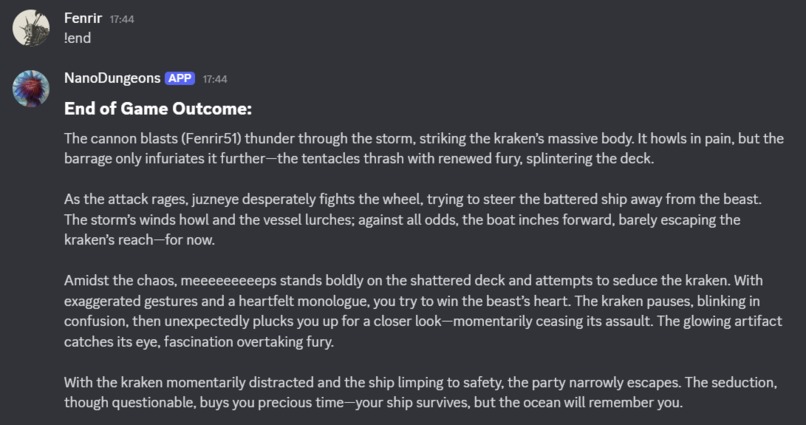806x425 pixels.
Task: Click the paragraph beginning The cannon blasts
Action: (424, 149)
